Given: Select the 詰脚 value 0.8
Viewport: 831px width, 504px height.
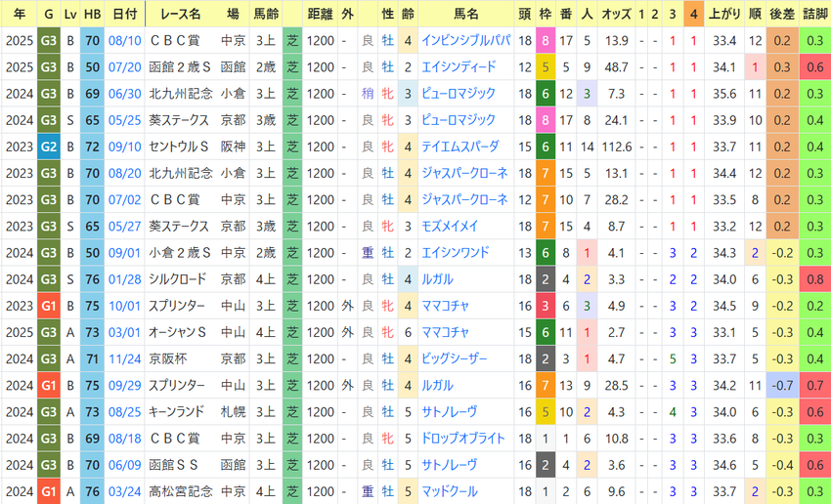Looking at the screenshot, I should click(815, 279).
